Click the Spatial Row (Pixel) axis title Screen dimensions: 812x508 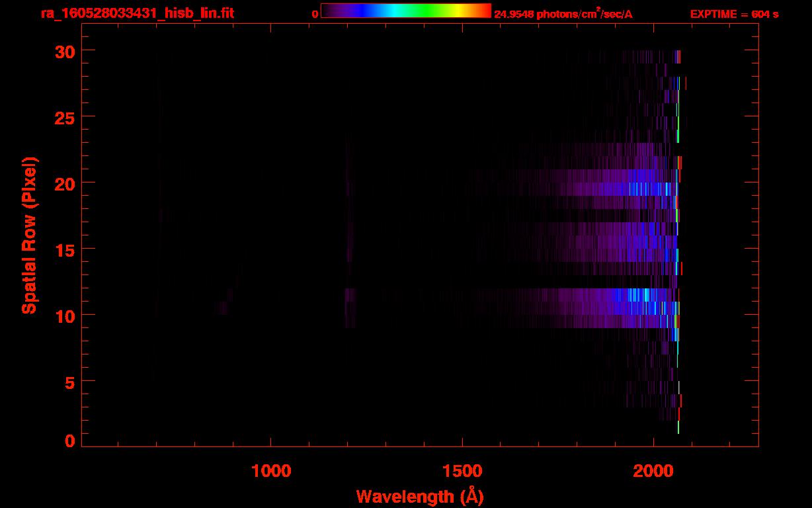tap(29, 235)
